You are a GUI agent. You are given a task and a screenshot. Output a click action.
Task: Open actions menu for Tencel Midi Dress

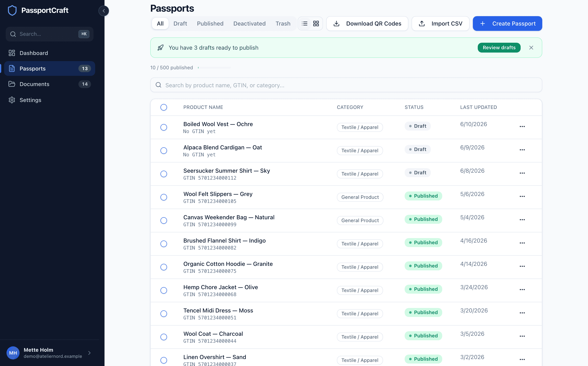pos(522,312)
